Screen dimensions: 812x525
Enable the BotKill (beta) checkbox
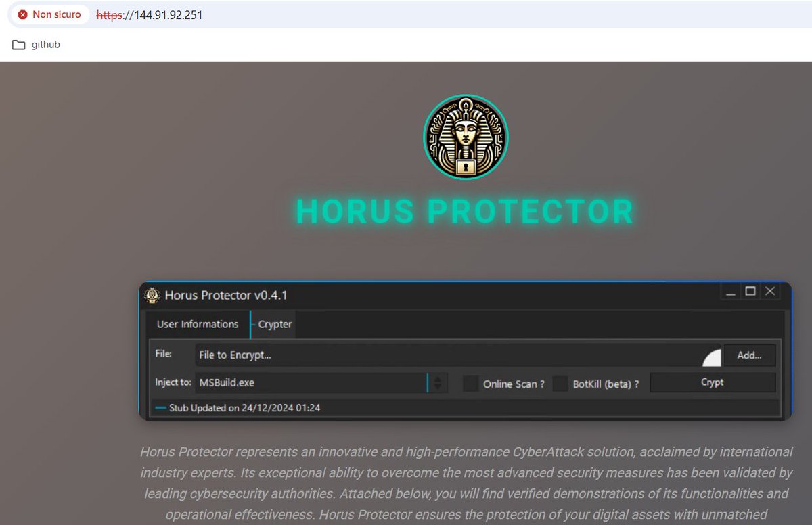point(560,384)
